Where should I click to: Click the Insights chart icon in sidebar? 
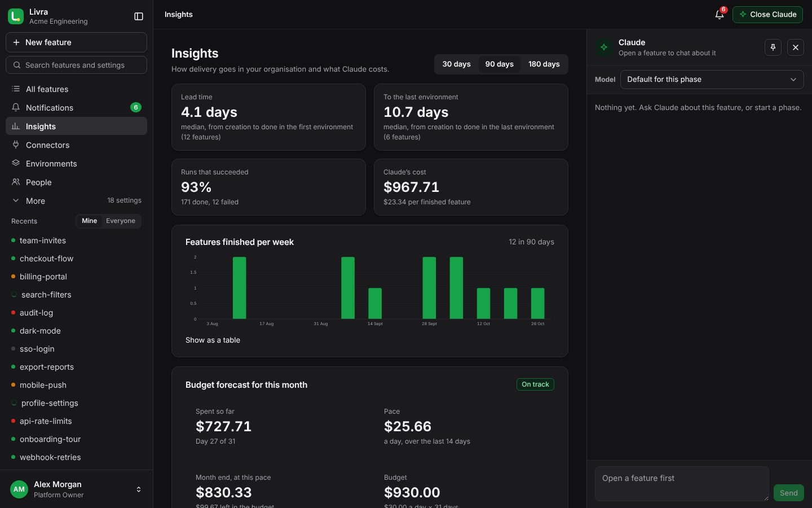click(x=16, y=126)
